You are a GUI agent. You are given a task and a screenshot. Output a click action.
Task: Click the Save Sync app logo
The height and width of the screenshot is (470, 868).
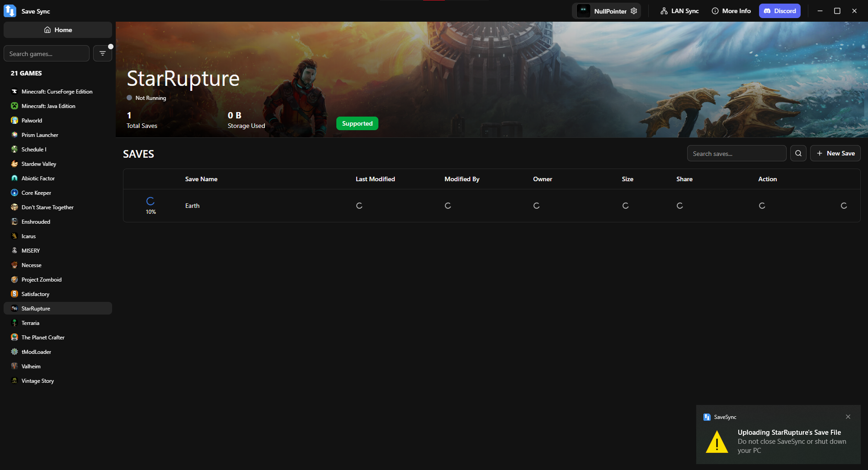pos(10,11)
